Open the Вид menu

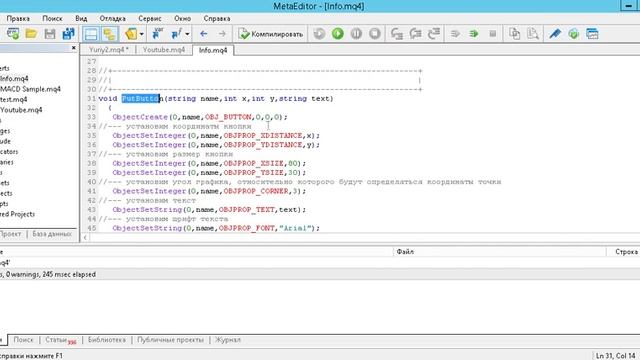point(81,18)
